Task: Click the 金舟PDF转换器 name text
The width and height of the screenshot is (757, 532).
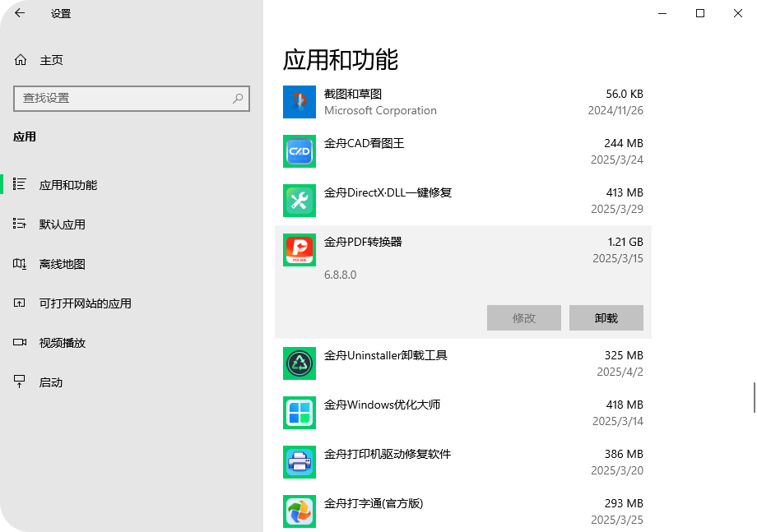Action: click(x=363, y=242)
